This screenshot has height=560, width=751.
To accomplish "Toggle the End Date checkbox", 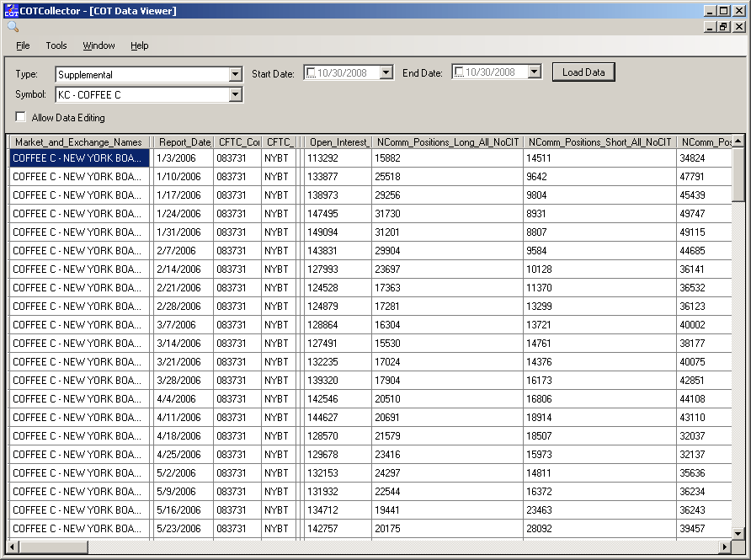I will 459,72.
